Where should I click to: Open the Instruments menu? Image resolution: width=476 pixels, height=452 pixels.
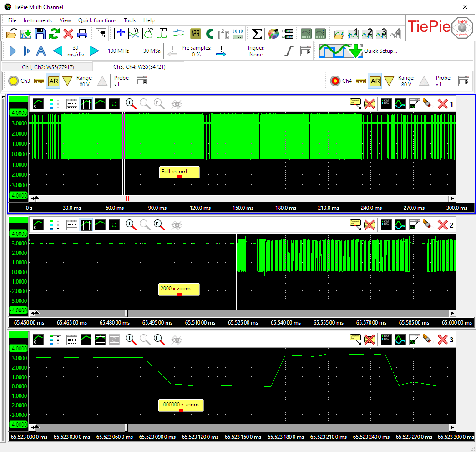click(38, 20)
